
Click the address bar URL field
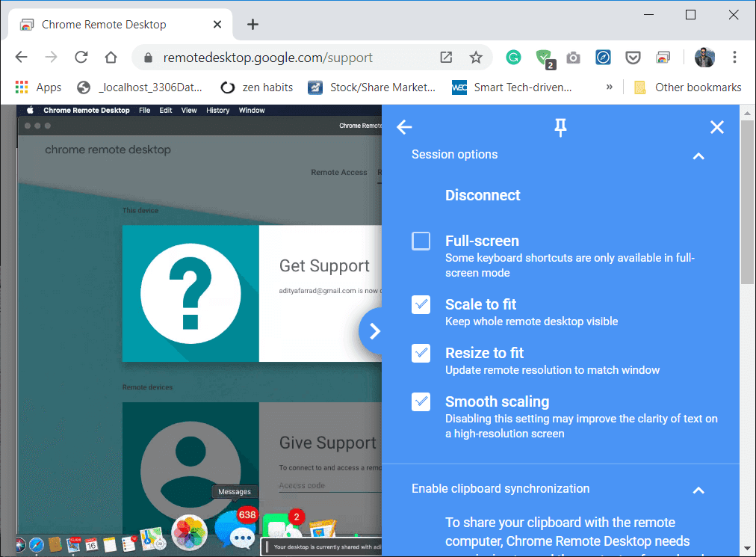(x=268, y=58)
